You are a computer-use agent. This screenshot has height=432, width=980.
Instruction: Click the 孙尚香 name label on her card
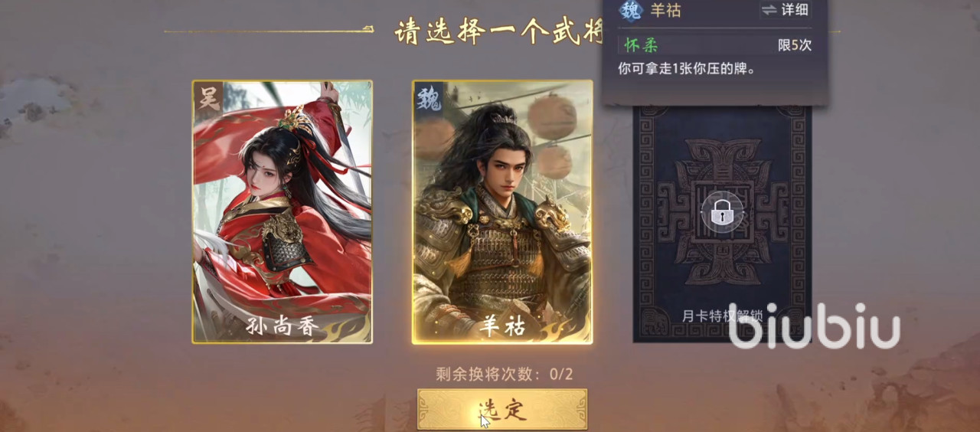283,326
